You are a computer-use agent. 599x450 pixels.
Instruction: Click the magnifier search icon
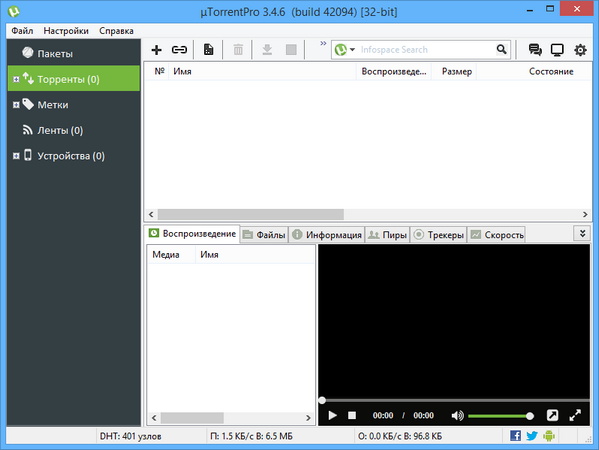(x=502, y=50)
